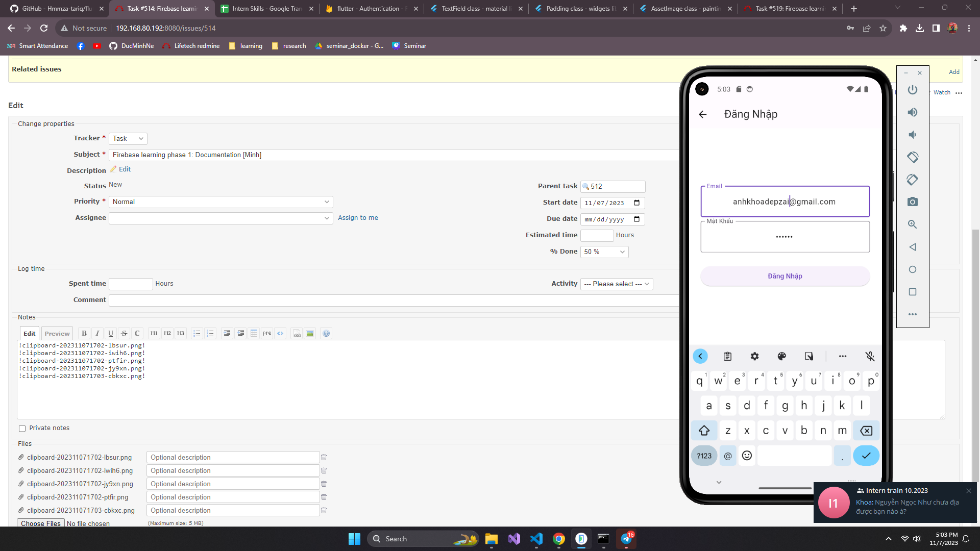Switch to the Preview tab in Notes
This screenshot has height=551, width=980.
coord(57,334)
